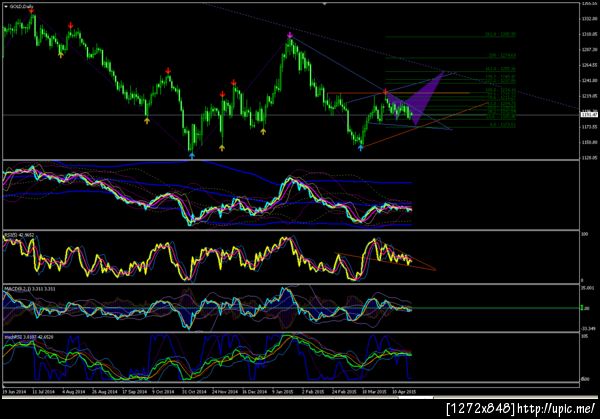Viewport: 600px width, 419px height.
Task: Select the red arrow where the purple pattern starts
Action: pos(386,91)
